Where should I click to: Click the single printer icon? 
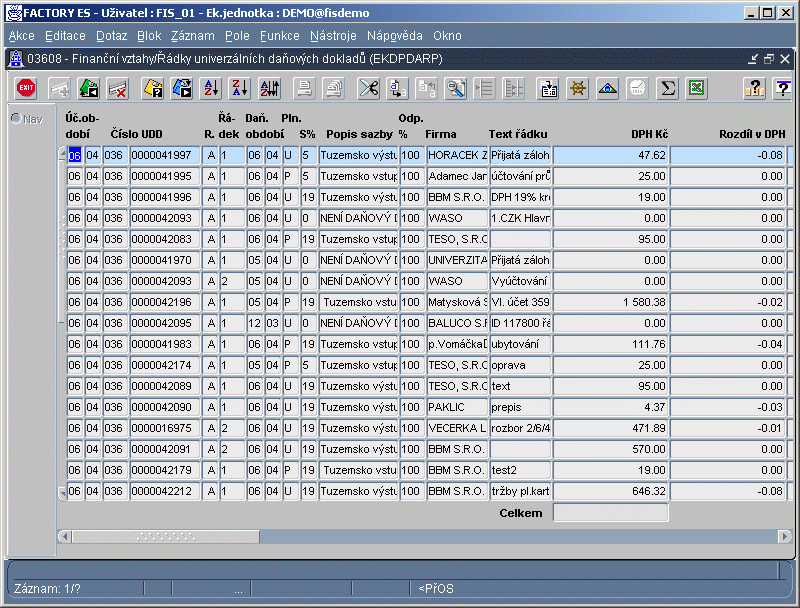[x=305, y=88]
